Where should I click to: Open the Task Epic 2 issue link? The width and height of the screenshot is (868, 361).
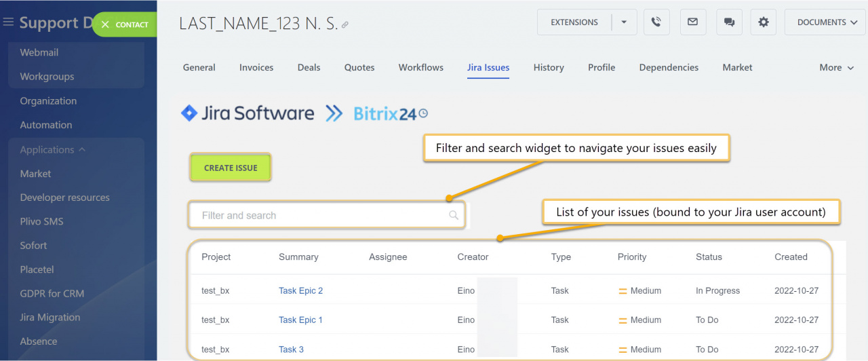[300, 290]
